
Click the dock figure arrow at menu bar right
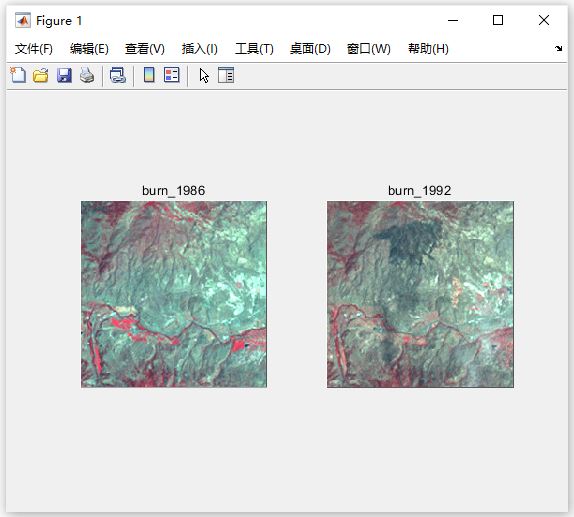point(558,48)
